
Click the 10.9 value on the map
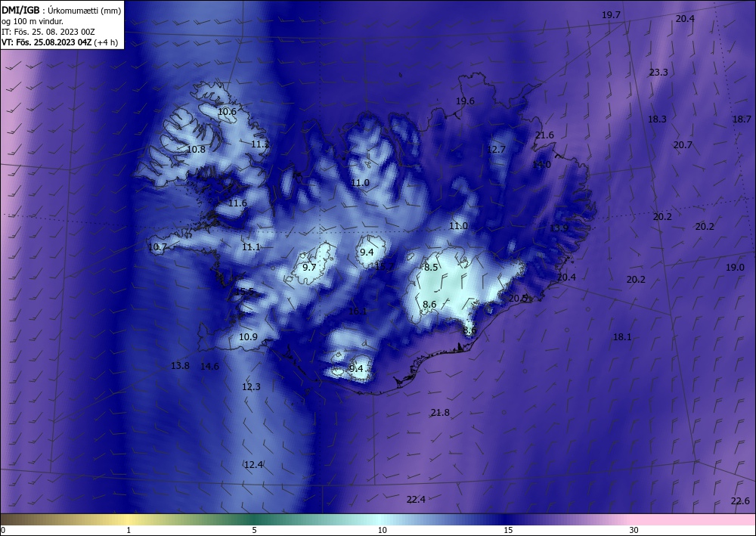pos(248,337)
